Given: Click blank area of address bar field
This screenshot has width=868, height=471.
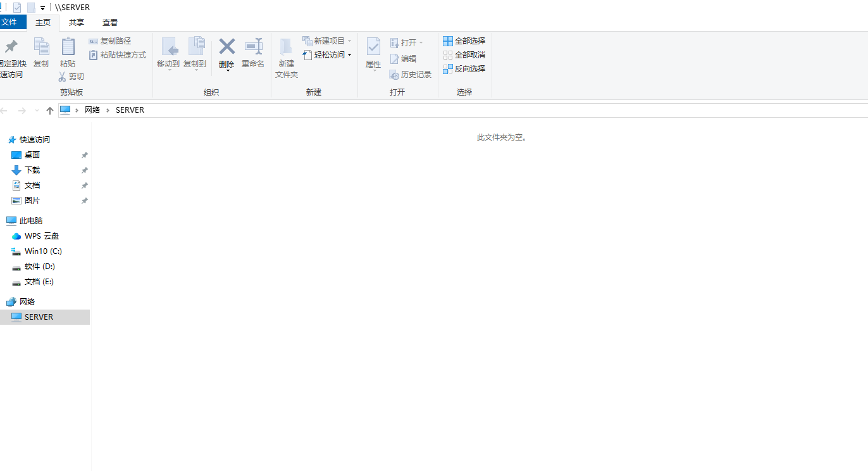Looking at the screenshot, I should [506, 110].
